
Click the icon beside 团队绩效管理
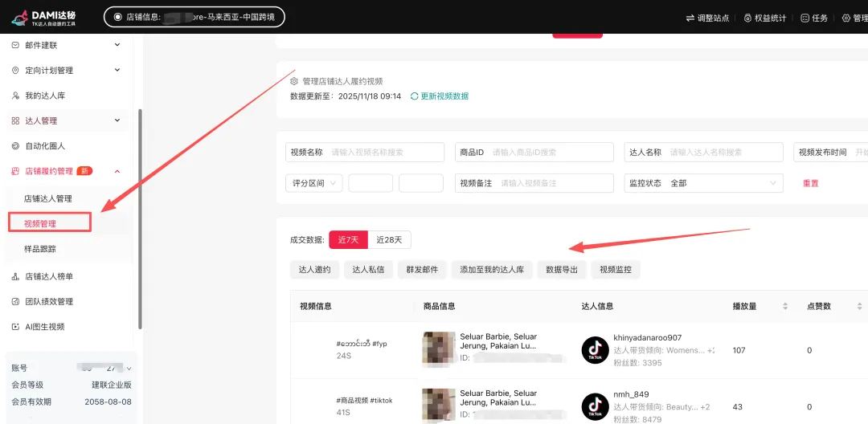(15, 302)
